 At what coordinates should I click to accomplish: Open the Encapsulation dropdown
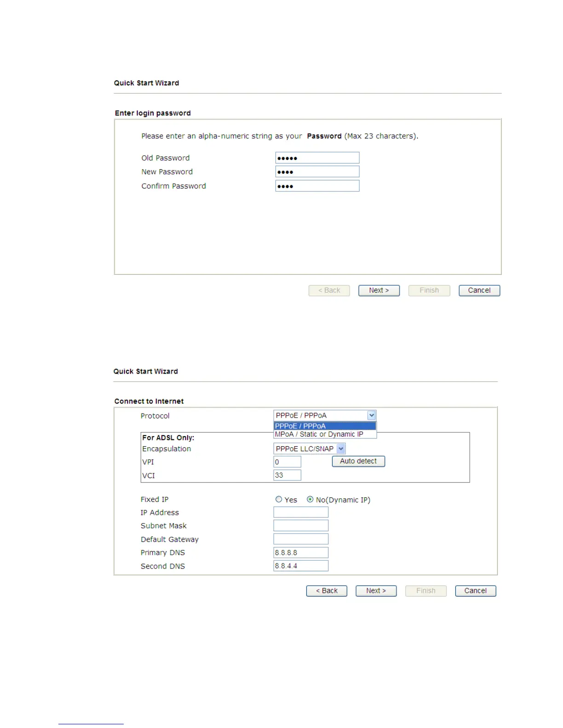310,449
